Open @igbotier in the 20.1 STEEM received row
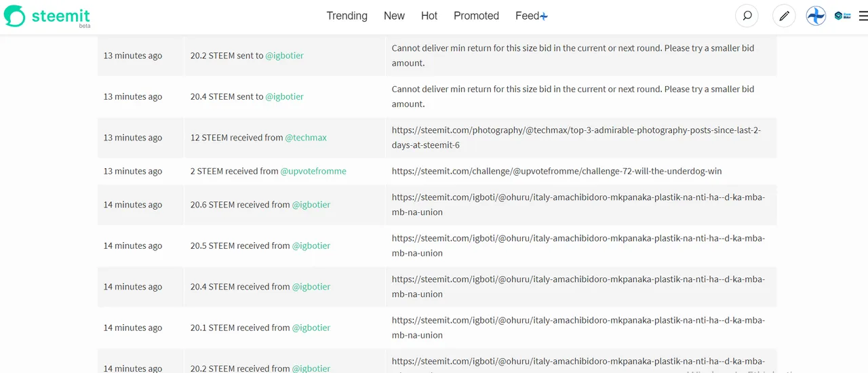Screen dimensions: 868x373 (x=311, y=328)
